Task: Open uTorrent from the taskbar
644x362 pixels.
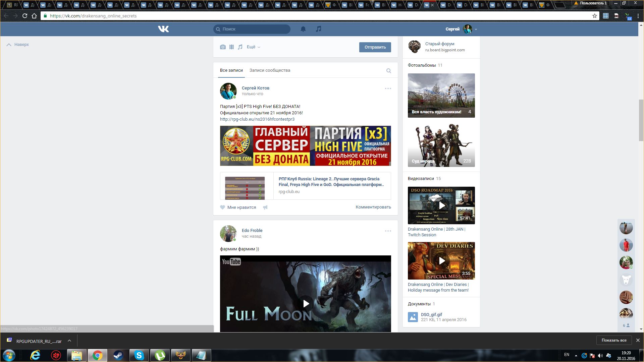Action: tap(160, 355)
